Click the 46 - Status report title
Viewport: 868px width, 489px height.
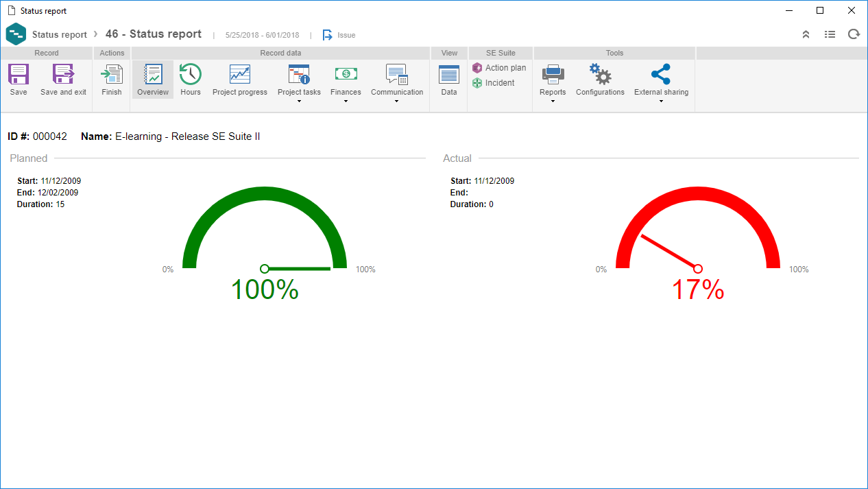point(154,34)
